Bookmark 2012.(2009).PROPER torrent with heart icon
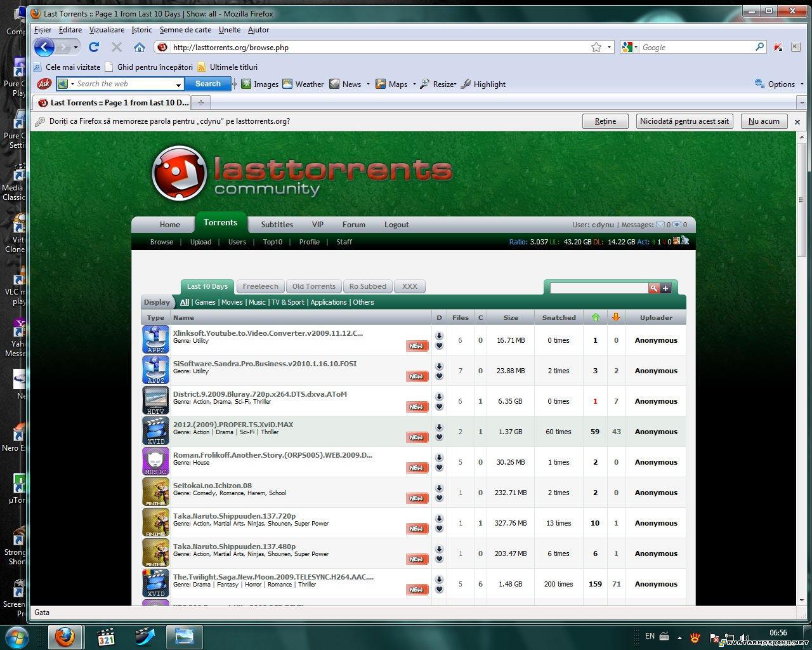The height and width of the screenshot is (650, 812). 439,437
